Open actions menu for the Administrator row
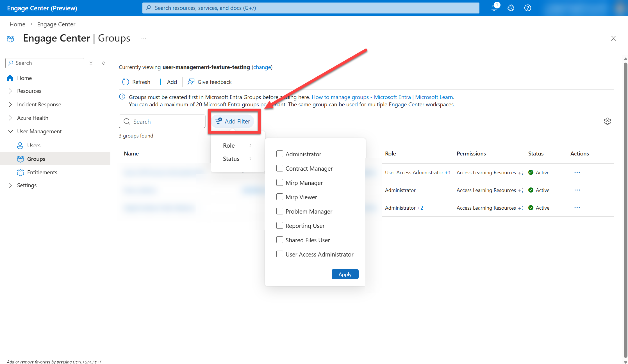This screenshot has height=364, width=628. tap(577, 190)
